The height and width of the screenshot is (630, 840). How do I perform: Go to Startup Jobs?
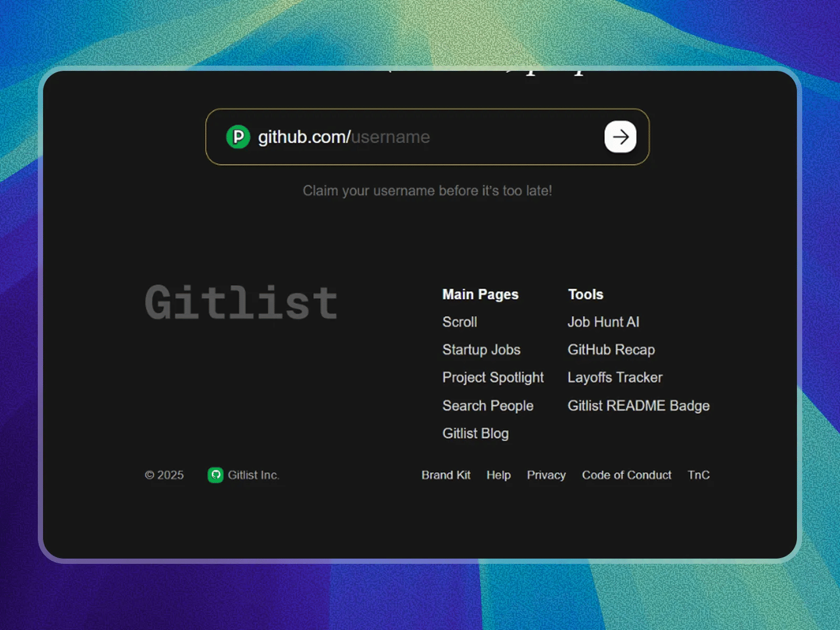(481, 350)
